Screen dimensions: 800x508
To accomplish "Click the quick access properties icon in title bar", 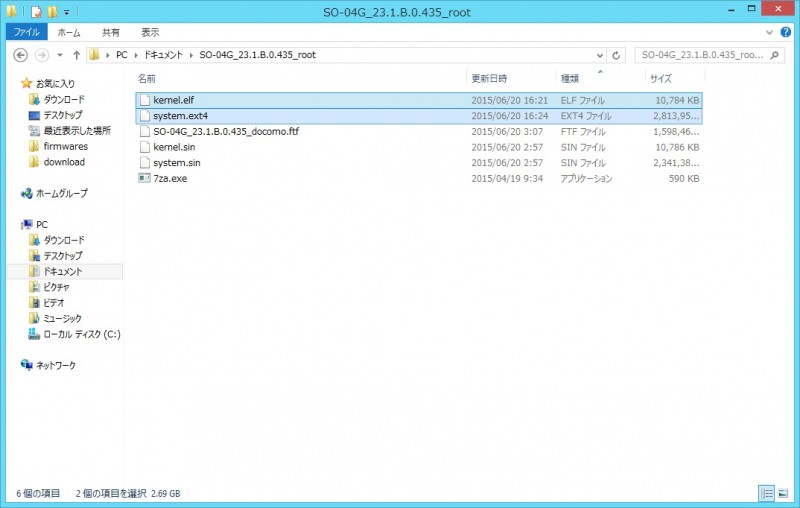I will pos(36,11).
